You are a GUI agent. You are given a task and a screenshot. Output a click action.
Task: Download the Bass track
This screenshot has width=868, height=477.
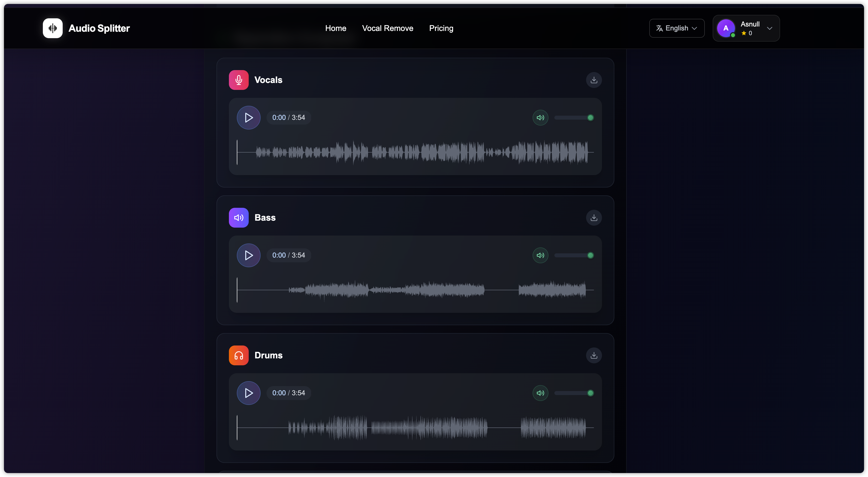[x=594, y=218]
